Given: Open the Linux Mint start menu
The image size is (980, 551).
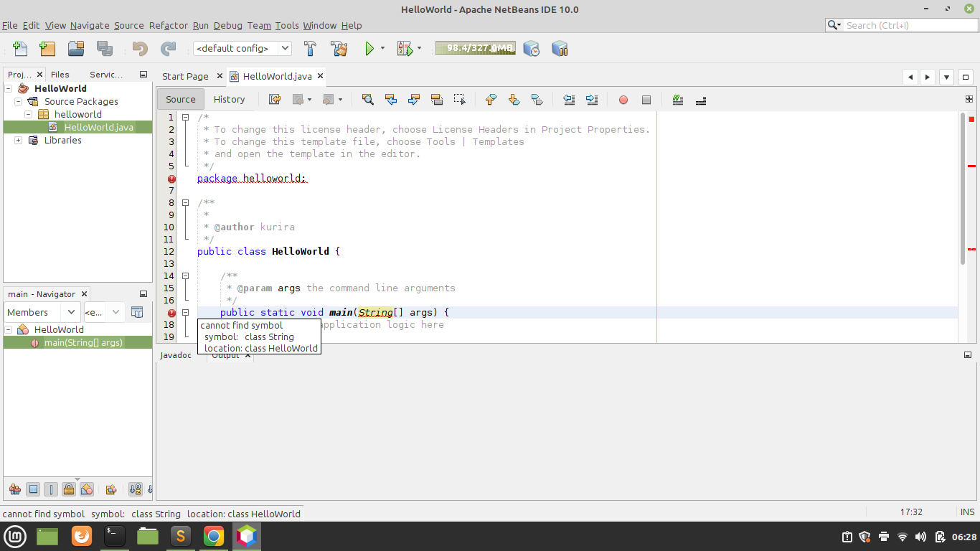Looking at the screenshot, I should click(16, 536).
